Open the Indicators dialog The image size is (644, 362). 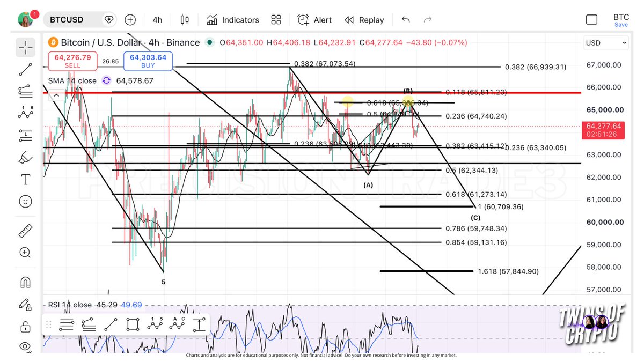232,20
